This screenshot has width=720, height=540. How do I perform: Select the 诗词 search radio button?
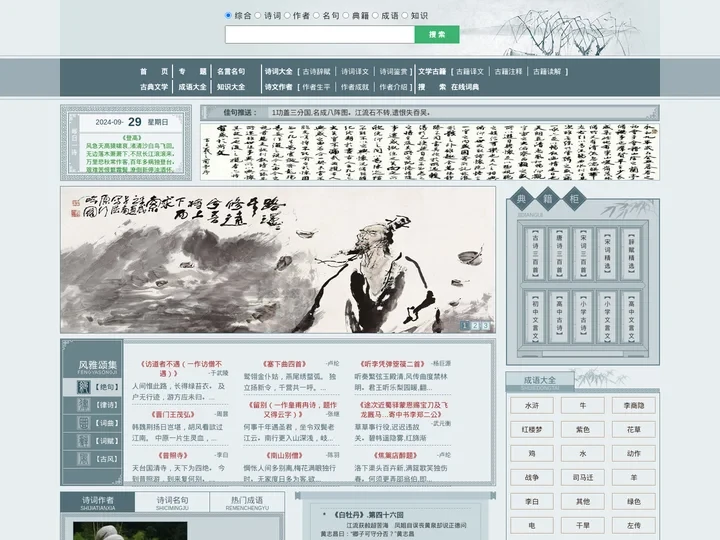click(258, 15)
